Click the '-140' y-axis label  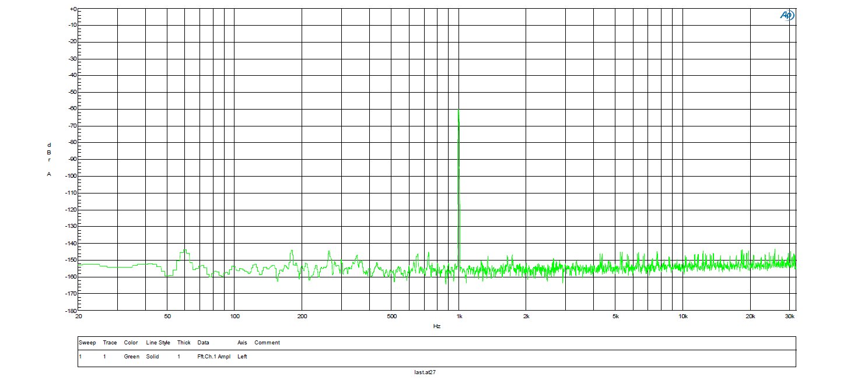[x=72, y=243]
